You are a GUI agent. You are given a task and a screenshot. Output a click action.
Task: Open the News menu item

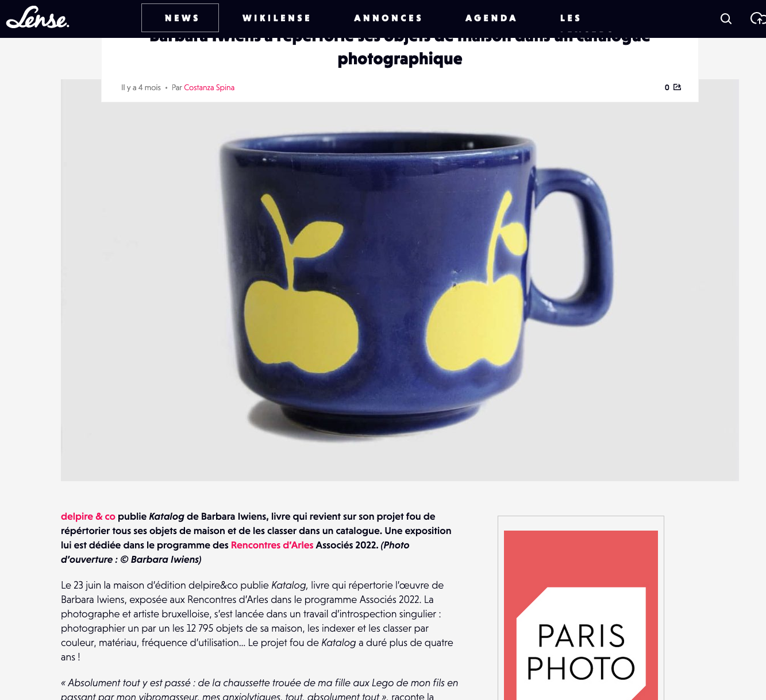[180, 18]
